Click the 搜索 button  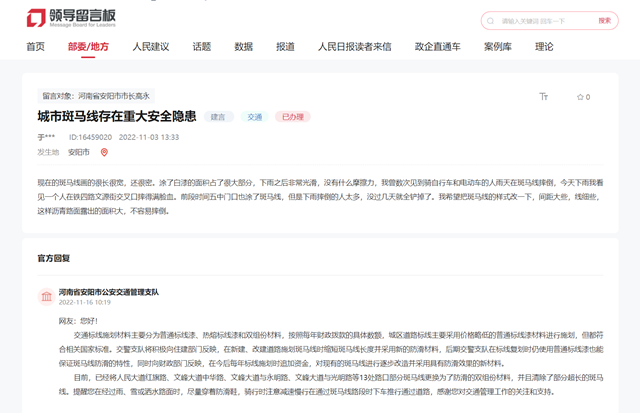[x=604, y=21]
